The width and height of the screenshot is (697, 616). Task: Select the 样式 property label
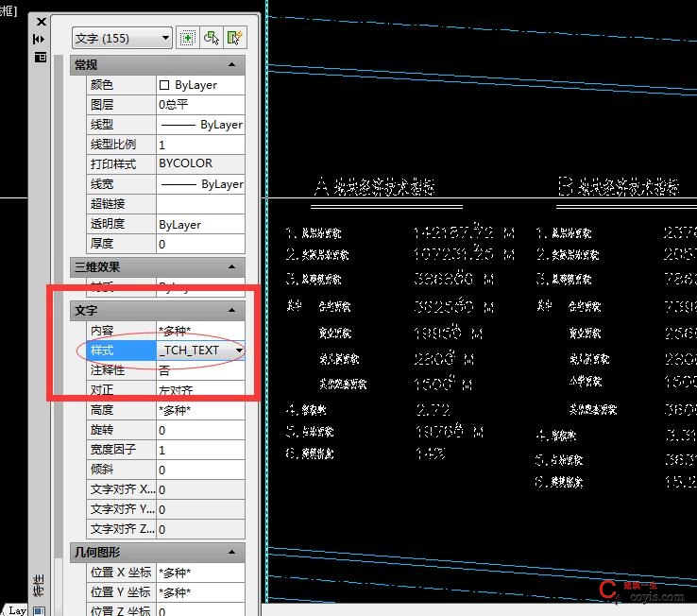pyautogui.click(x=121, y=351)
